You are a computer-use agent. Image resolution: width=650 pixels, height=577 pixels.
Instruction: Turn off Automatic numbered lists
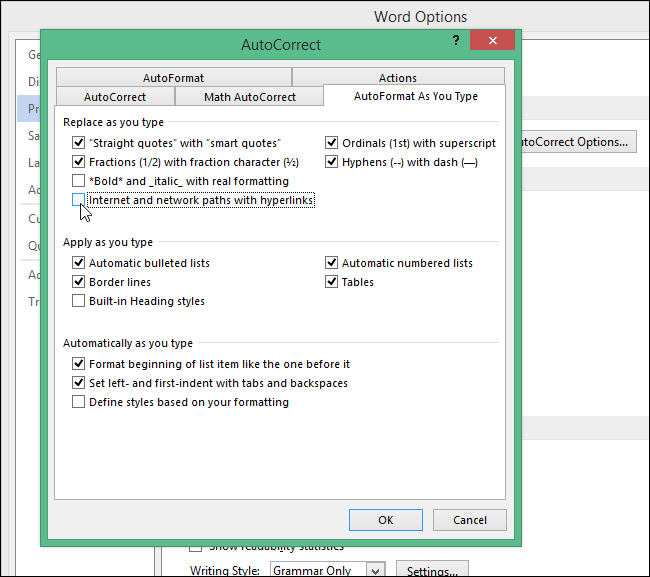332,263
